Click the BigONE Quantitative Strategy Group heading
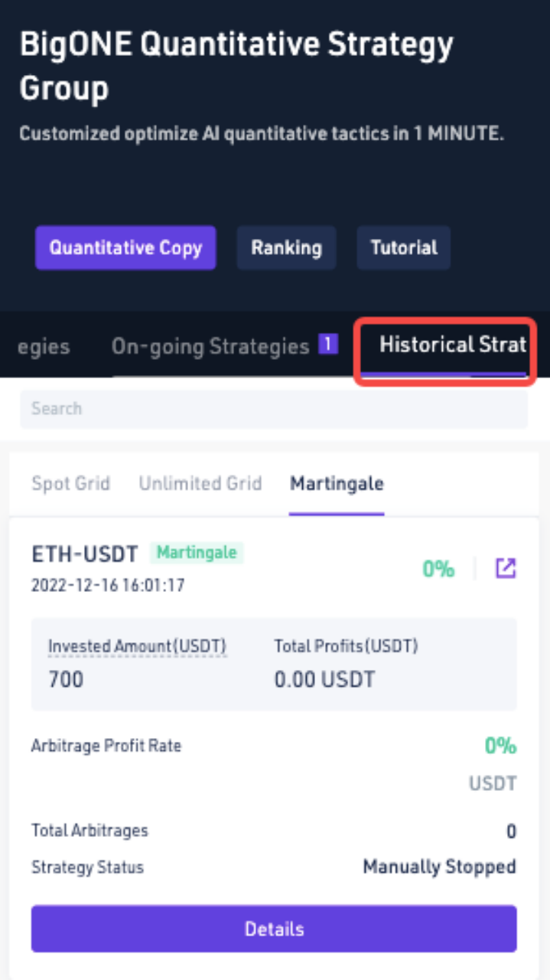The height and width of the screenshot is (980, 550). 236,67
